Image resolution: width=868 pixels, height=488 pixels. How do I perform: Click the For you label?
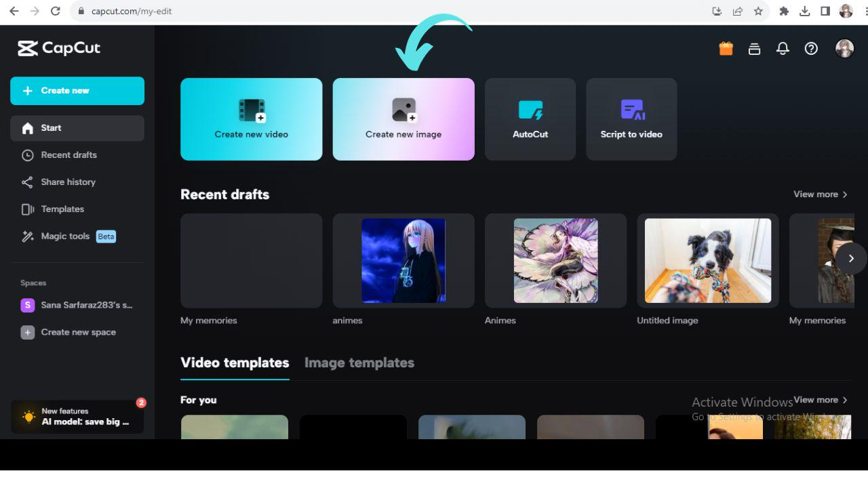coord(199,400)
